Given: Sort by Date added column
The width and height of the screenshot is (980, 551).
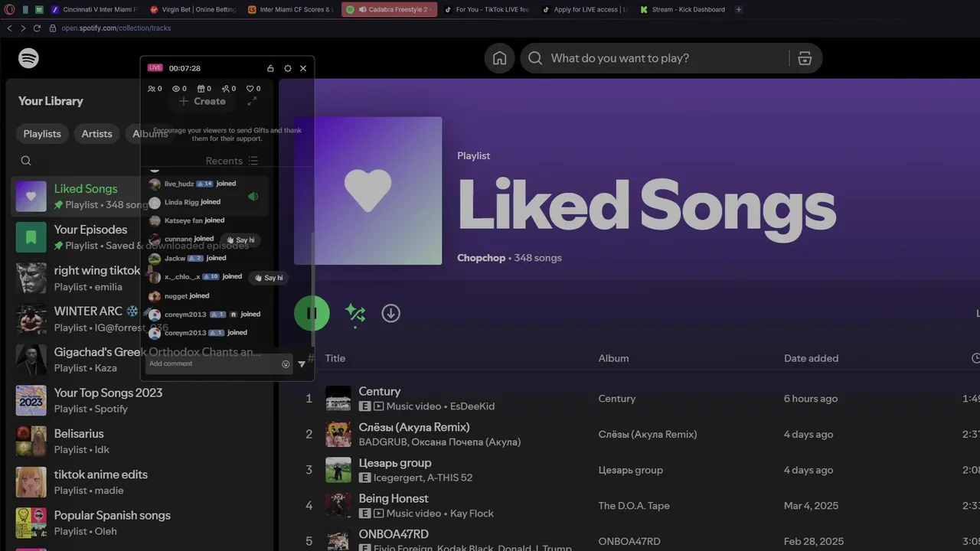Looking at the screenshot, I should pos(811,358).
